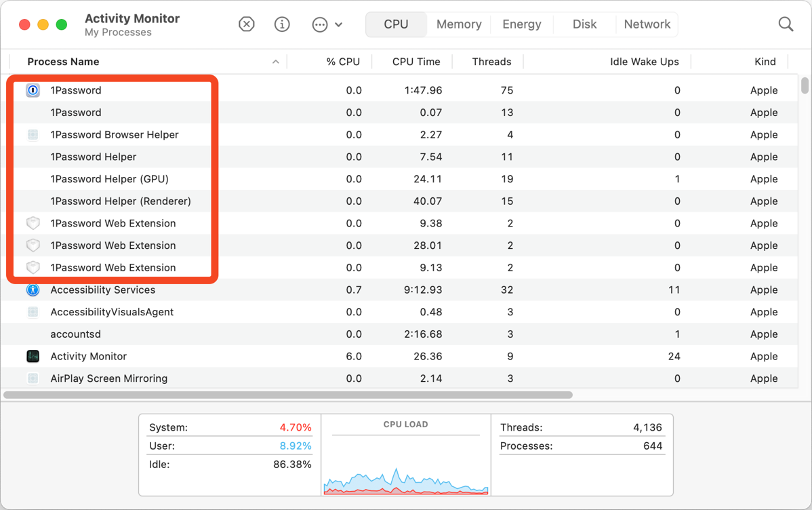Toggle the sort direction on Process Name column
The height and width of the screenshot is (510, 812).
[x=63, y=61]
